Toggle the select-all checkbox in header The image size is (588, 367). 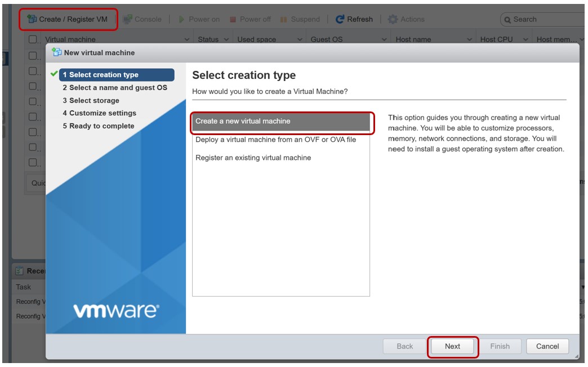pyautogui.click(x=33, y=39)
